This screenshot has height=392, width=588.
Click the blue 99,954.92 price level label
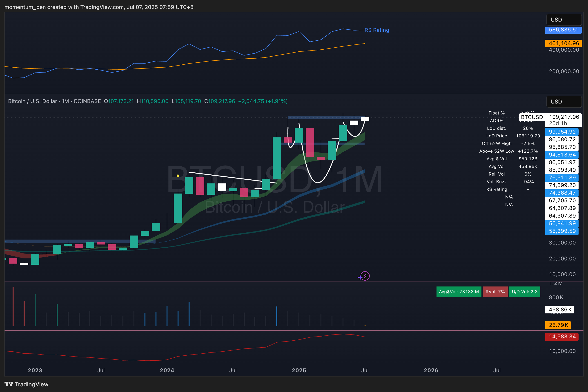tap(562, 132)
